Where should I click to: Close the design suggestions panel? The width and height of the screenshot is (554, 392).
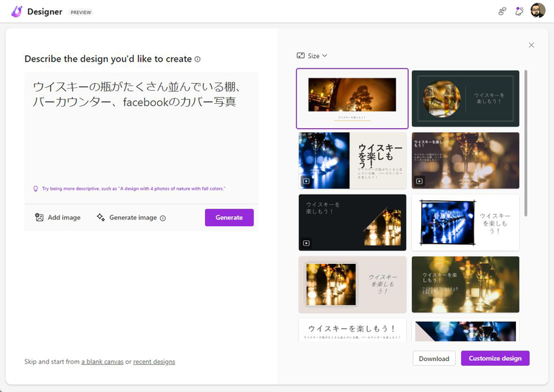531,45
